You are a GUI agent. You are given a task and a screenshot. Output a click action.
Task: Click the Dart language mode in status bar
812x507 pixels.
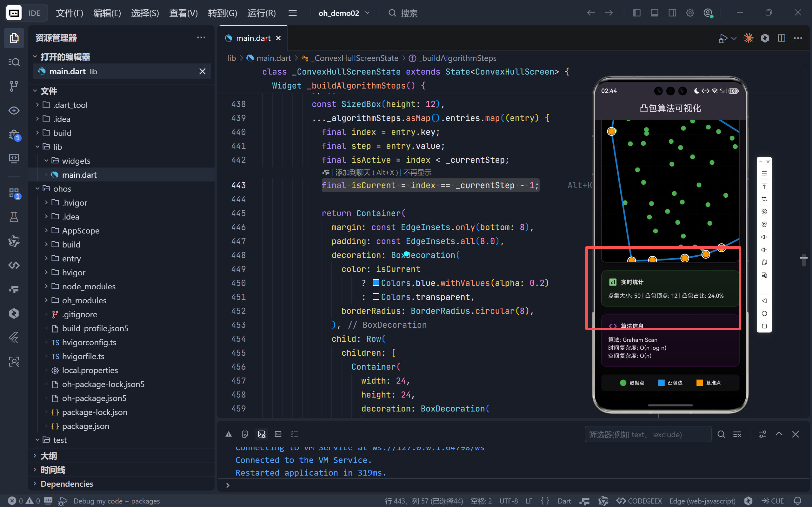pyautogui.click(x=564, y=501)
